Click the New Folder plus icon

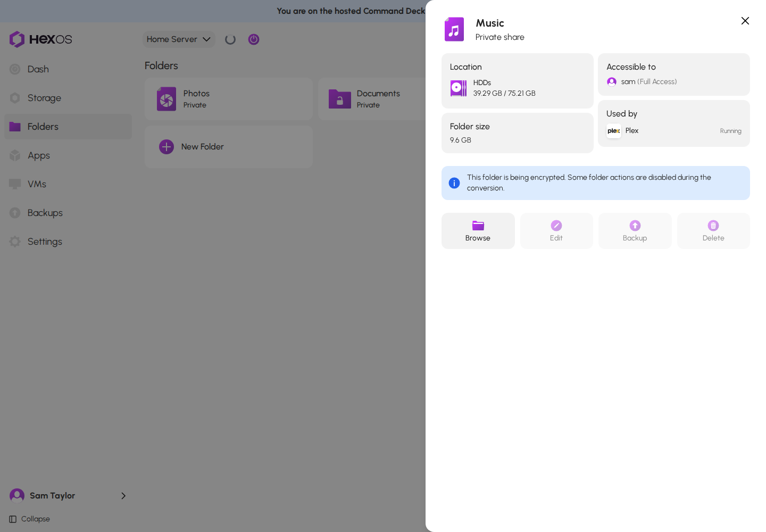coord(166,147)
